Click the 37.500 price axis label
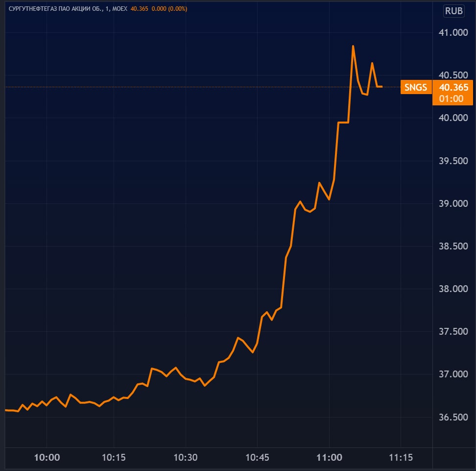476x471 pixels. [453, 331]
